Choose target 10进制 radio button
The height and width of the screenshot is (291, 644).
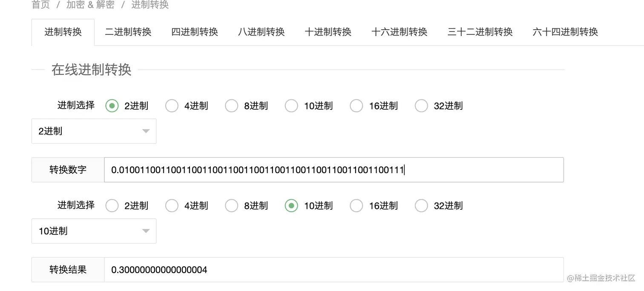(291, 205)
